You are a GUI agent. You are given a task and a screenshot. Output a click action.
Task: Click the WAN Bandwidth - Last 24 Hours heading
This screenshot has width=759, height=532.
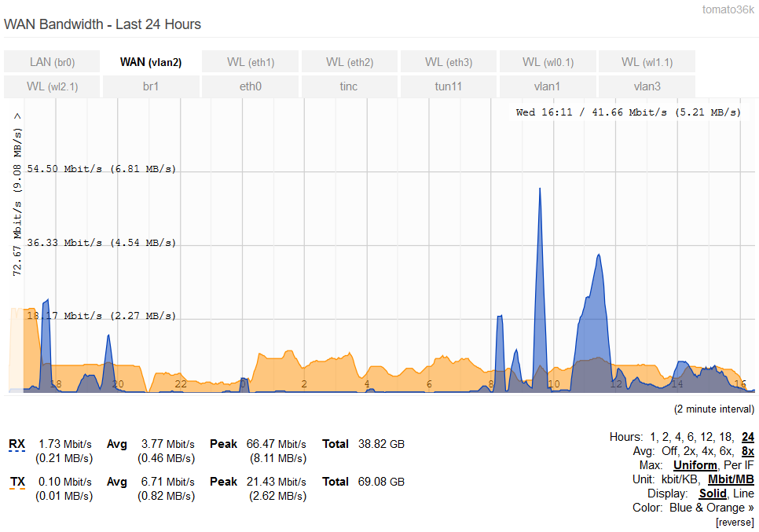pos(102,24)
